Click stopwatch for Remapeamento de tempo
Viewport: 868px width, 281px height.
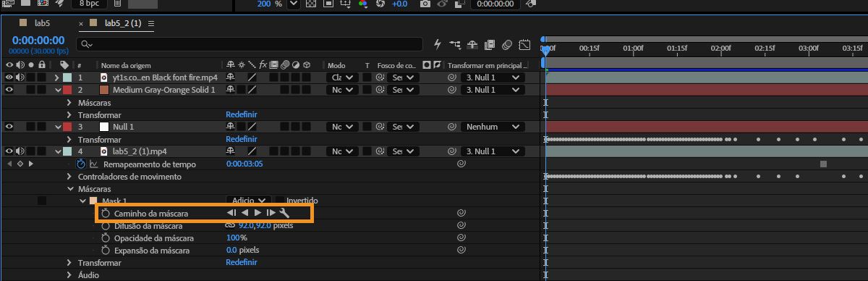[x=82, y=164]
